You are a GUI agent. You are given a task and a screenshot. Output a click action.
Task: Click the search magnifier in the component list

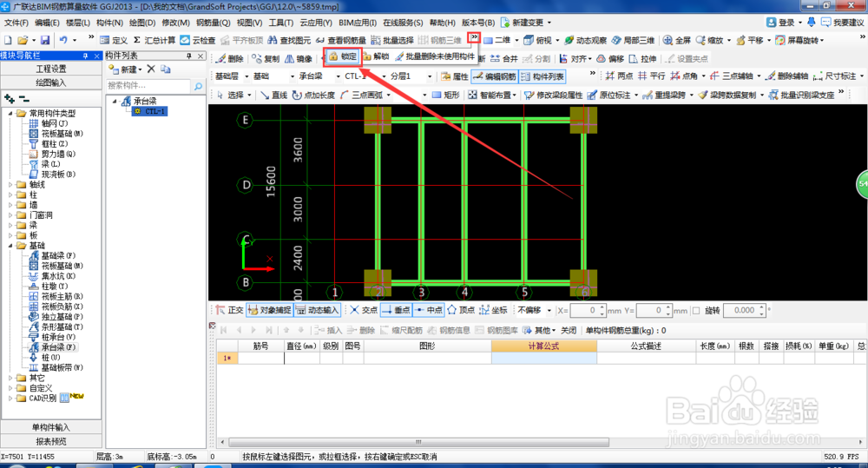point(198,86)
